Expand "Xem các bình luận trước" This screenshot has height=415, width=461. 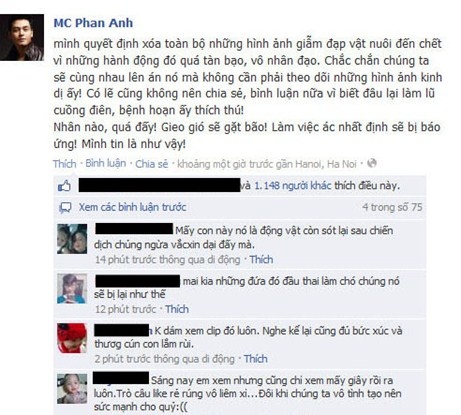pyautogui.click(x=132, y=207)
